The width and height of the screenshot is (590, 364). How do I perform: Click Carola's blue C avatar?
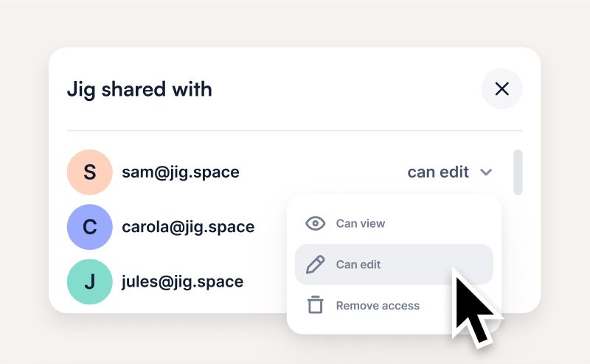coord(89,227)
